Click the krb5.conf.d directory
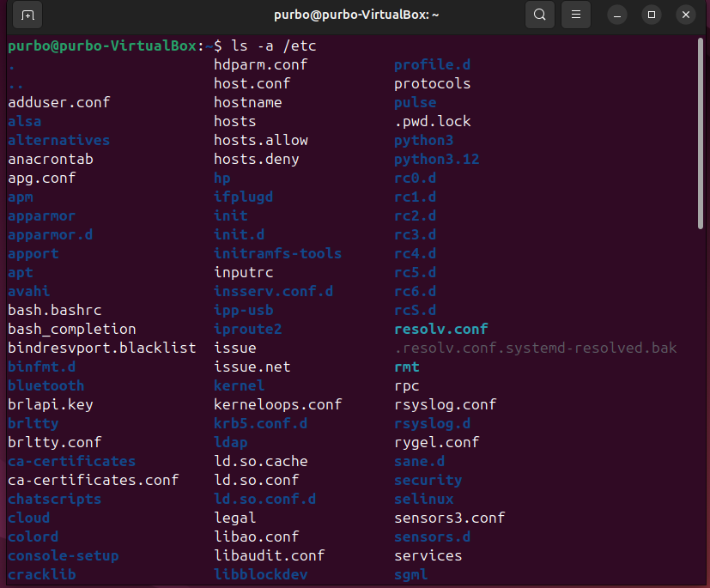The height and width of the screenshot is (588, 710). point(261,423)
